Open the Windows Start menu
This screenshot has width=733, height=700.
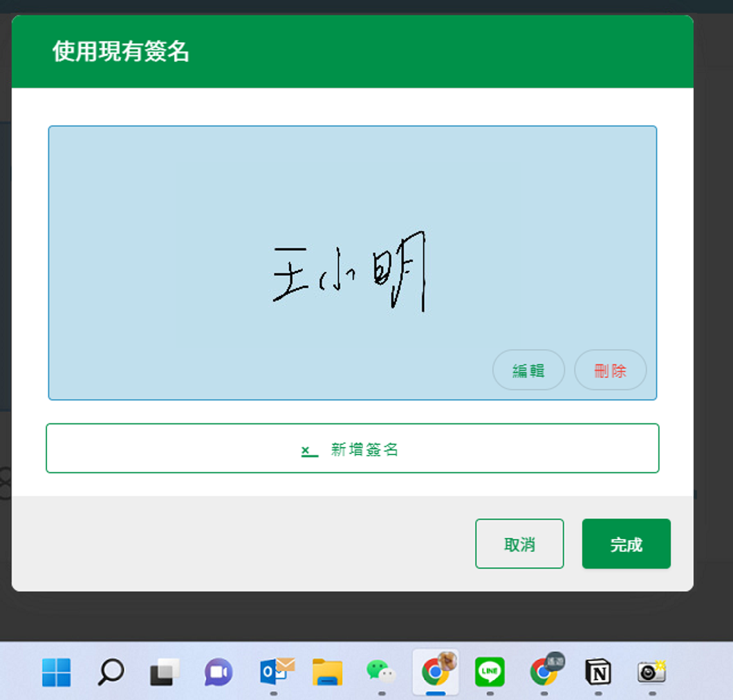(x=57, y=672)
